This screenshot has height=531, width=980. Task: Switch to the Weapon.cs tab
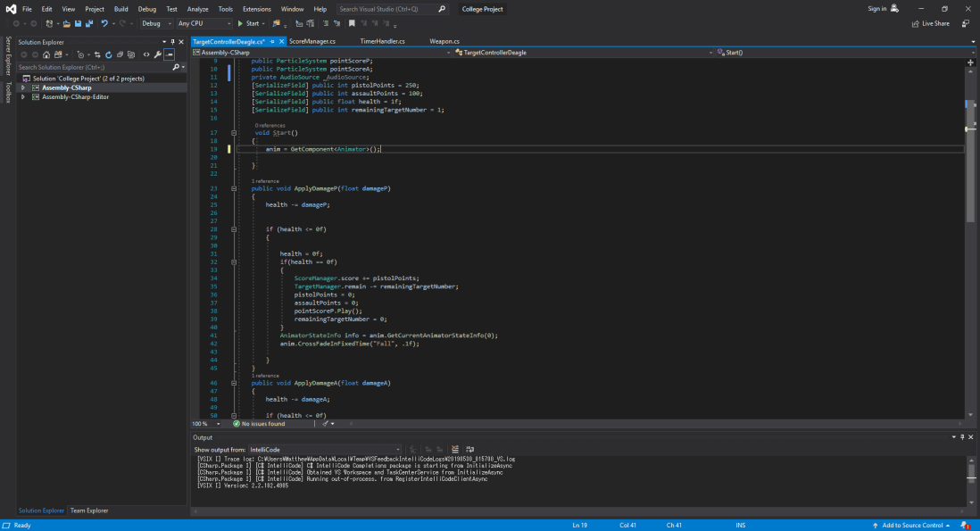point(444,42)
